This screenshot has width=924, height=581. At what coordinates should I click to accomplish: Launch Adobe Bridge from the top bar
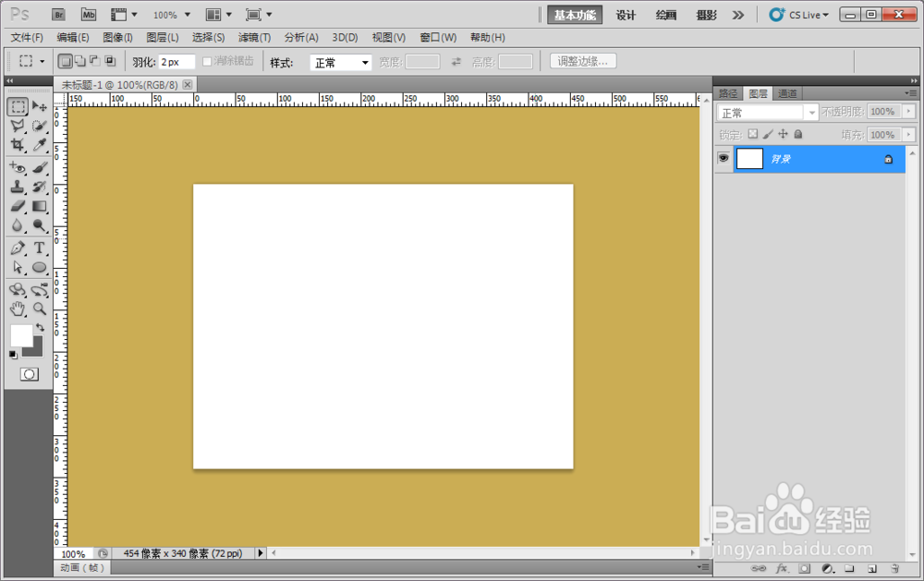click(x=58, y=15)
